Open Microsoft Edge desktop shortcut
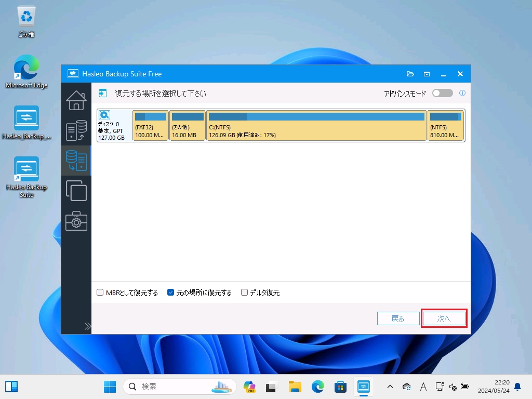532x399 pixels. 26,72
